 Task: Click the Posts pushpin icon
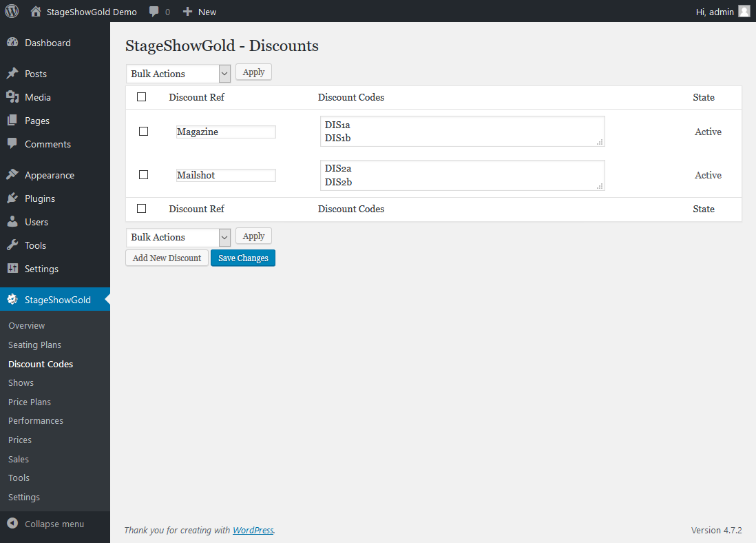(x=12, y=73)
